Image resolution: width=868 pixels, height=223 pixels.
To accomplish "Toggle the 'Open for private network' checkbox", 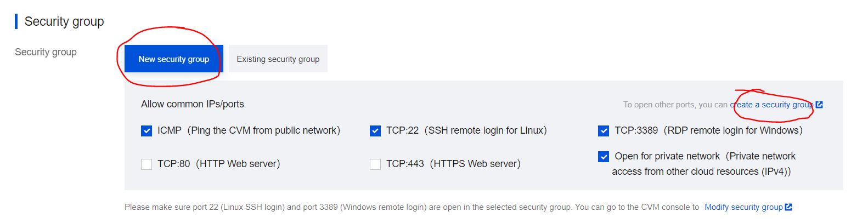I will (x=604, y=157).
